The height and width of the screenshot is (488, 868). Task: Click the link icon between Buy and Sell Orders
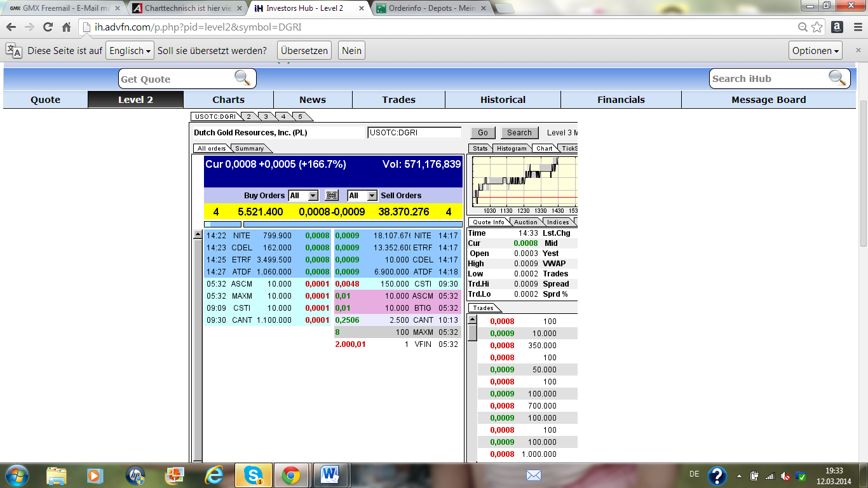coord(332,196)
